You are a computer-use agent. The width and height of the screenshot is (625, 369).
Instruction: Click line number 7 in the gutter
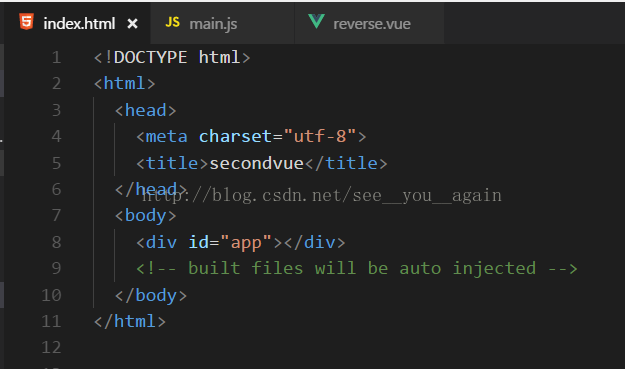tap(56, 216)
